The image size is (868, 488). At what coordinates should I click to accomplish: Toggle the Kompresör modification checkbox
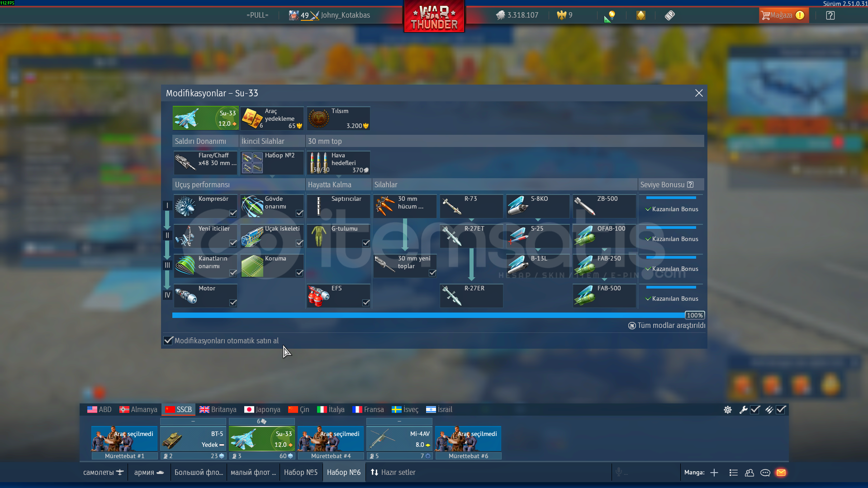(x=233, y=213)
